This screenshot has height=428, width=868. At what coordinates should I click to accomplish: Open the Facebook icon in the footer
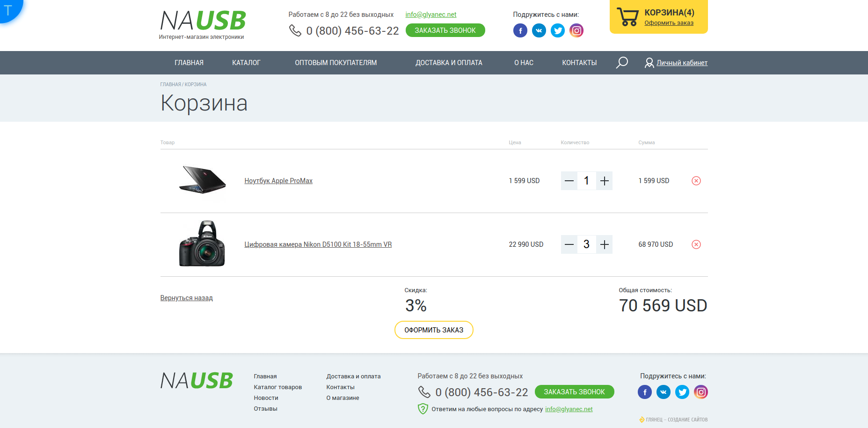(x=644, y=392)
